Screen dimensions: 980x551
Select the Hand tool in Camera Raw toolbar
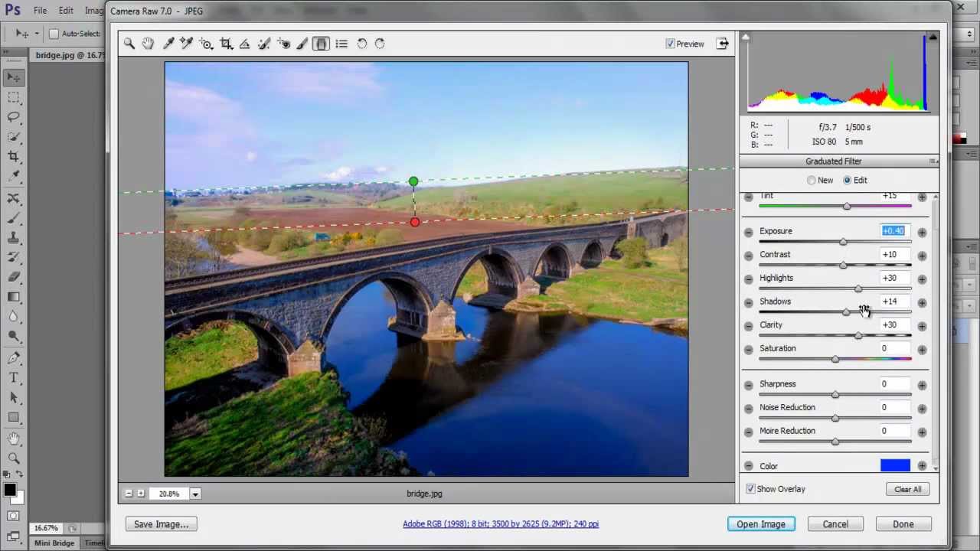(148, 44)
